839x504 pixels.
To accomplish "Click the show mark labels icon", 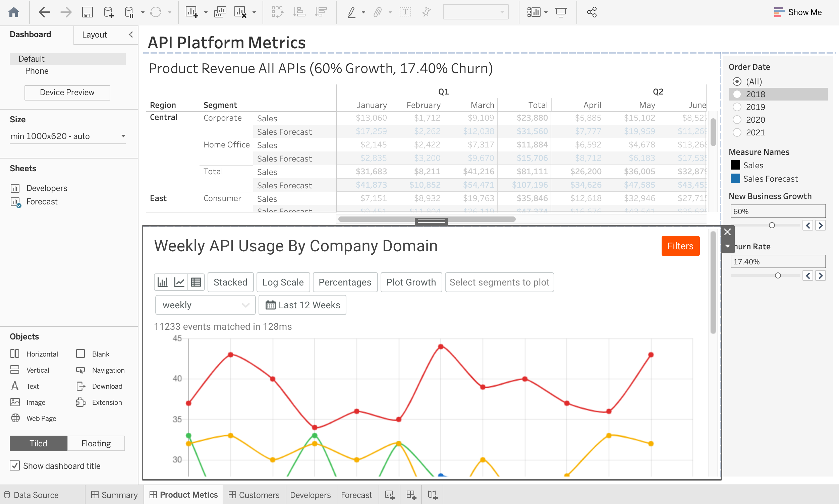I will 405,12.
